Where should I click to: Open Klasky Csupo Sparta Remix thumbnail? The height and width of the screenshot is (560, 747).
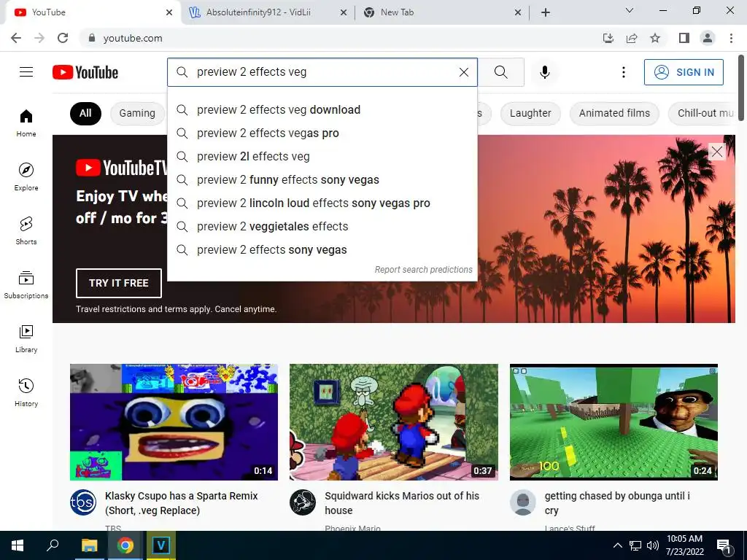(x=174, y=422)
